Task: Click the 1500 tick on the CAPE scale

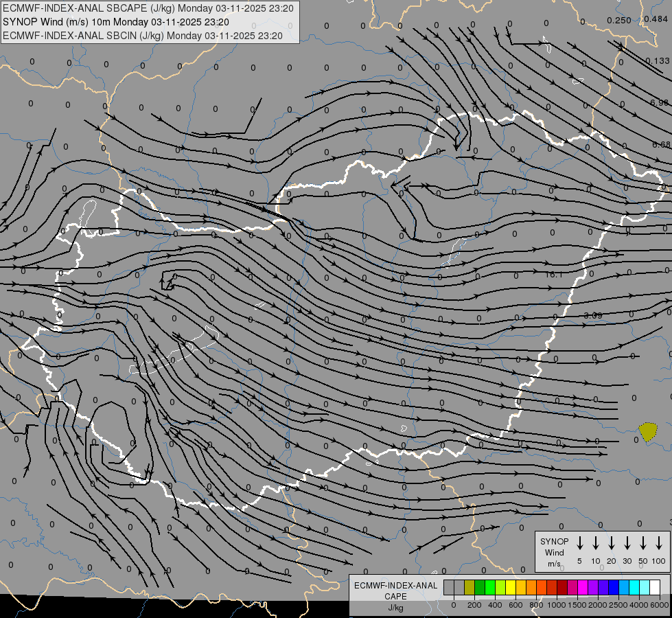Action: (577, 605)
